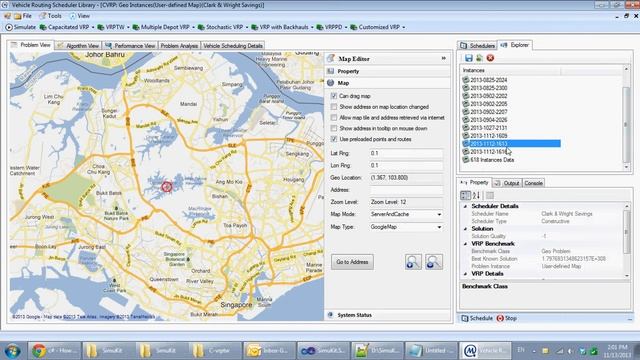
Task: Uncheck the Can drag map checkbox
Action: pos(334,96)
